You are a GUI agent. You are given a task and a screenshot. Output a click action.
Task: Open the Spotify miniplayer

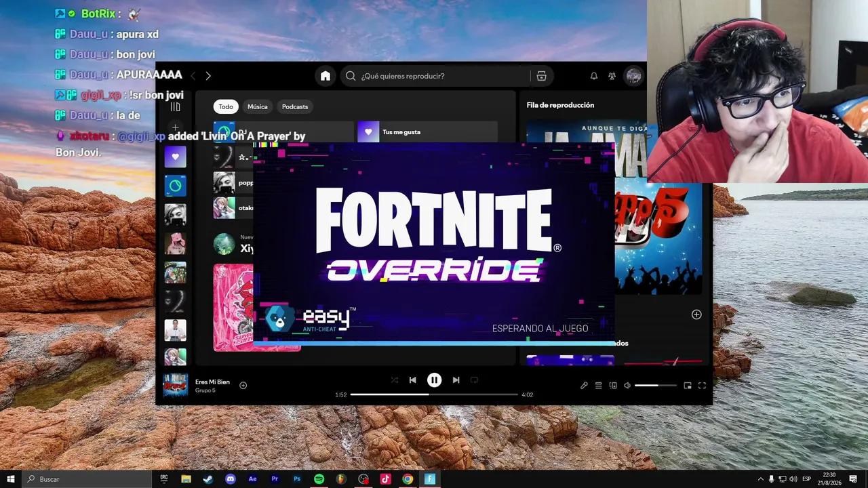coord(688,386)
